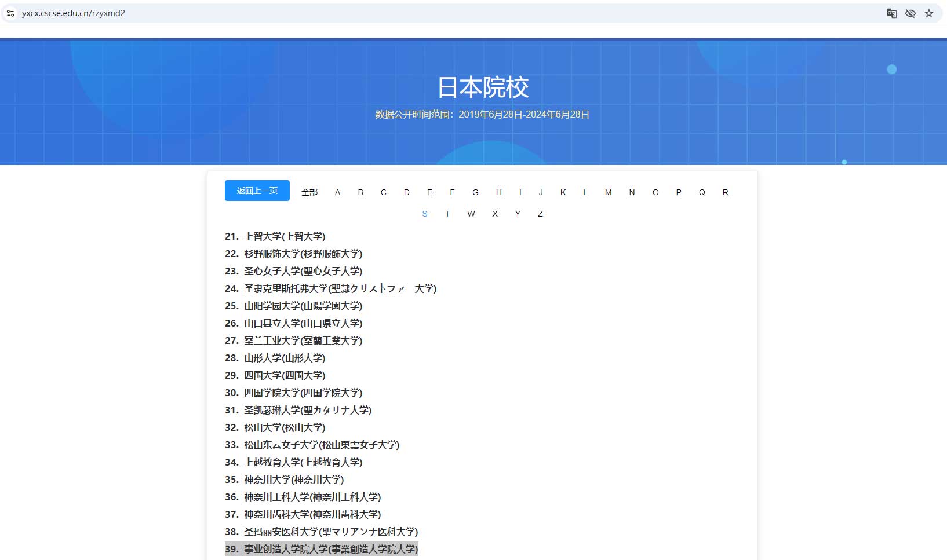Choose the letter R filter
Image resolution: width=947 pixels, height=560 pixels.
tap(725, 192)
